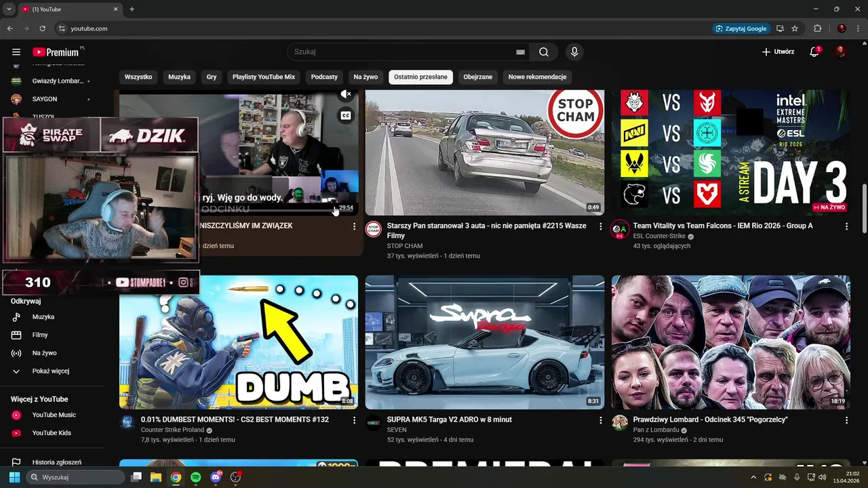Viewport: 868px width, 488px height.
Task: Open Counter Strike Proland channel avatar
Action: pyautogui.click(x=127, y=423)
